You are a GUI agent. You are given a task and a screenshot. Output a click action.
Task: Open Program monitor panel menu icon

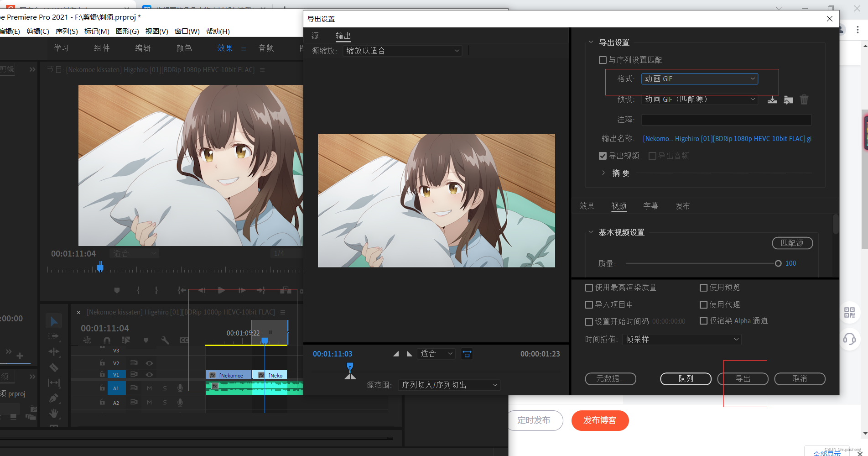tap(262, 70)
